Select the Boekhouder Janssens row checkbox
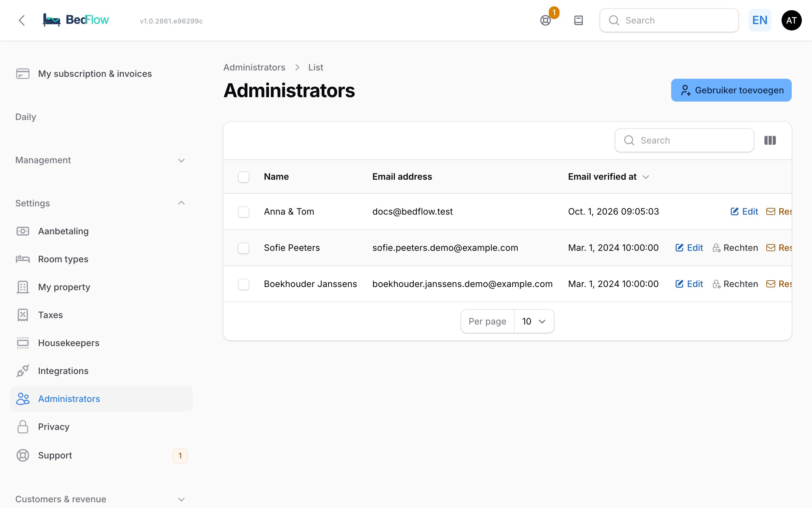 (244, 284)
